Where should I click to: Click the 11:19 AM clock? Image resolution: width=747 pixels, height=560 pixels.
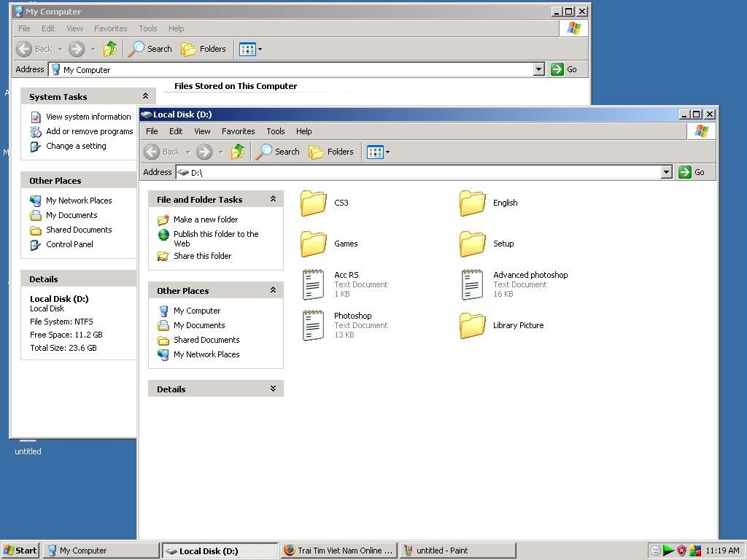coord(722,551)
